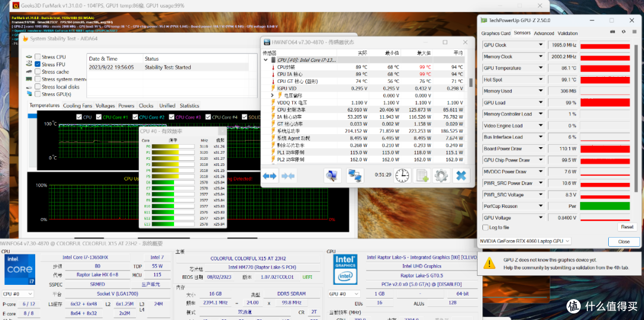This screenshot has width=644, height=320.
Task: Open GPU Clock sensor dropdown arrow
Action: point(541,45)
